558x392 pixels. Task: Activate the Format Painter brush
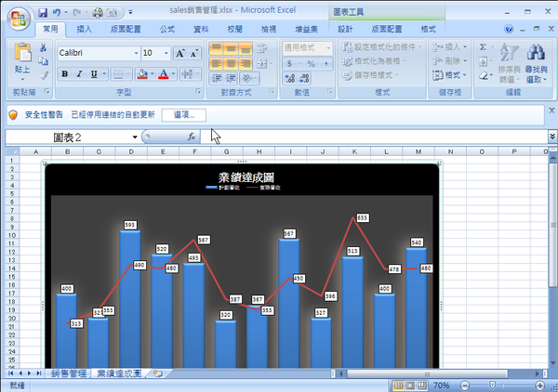click(x=44, y=75)
